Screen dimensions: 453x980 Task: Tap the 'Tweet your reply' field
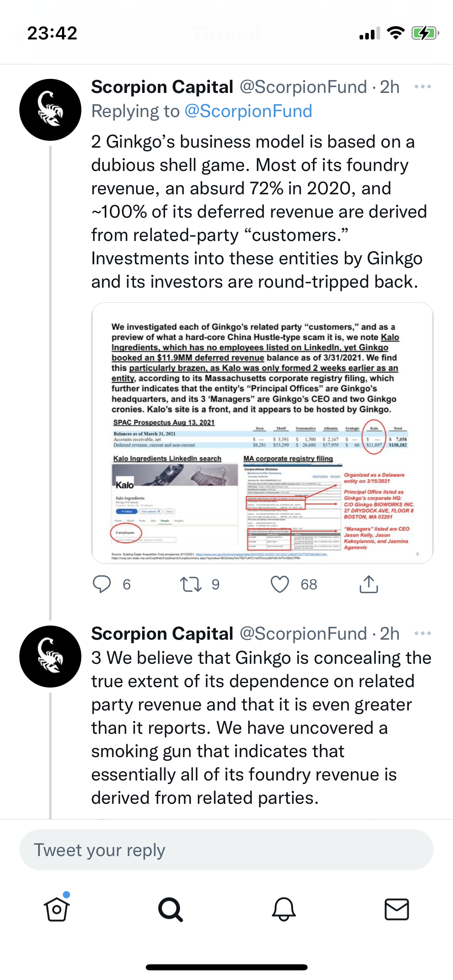point(226,850)
